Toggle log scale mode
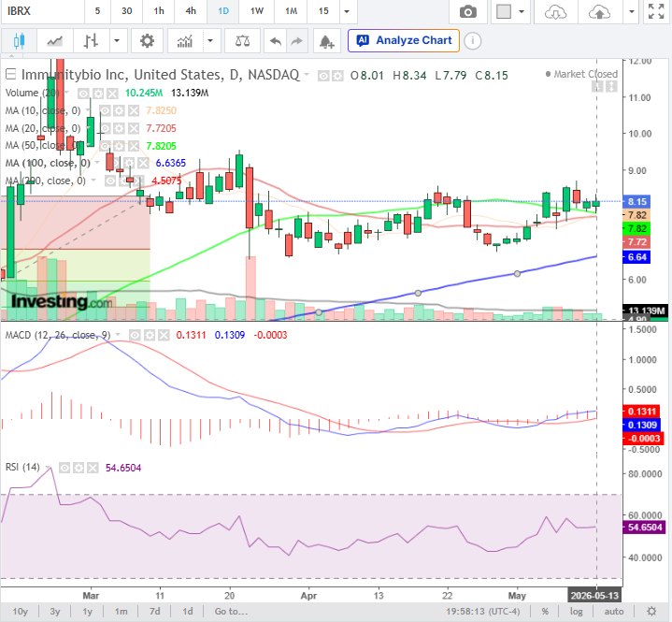 point(576,612)
